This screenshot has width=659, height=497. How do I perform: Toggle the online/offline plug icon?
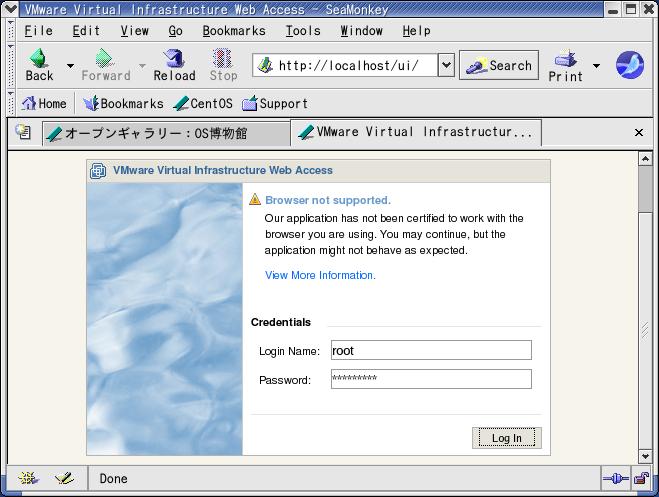(615, 478)
